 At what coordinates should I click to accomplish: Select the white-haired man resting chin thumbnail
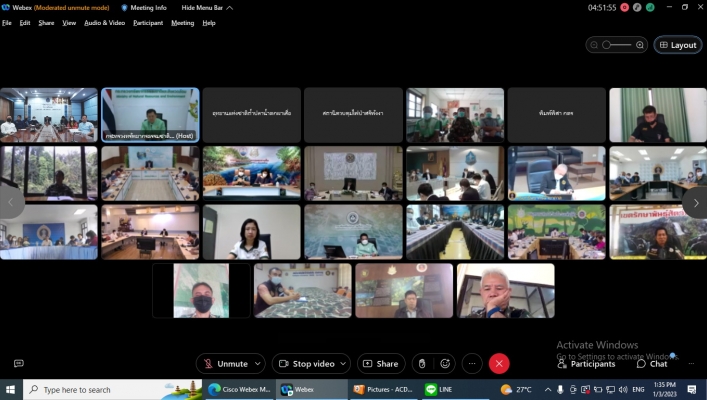point(505,291)
